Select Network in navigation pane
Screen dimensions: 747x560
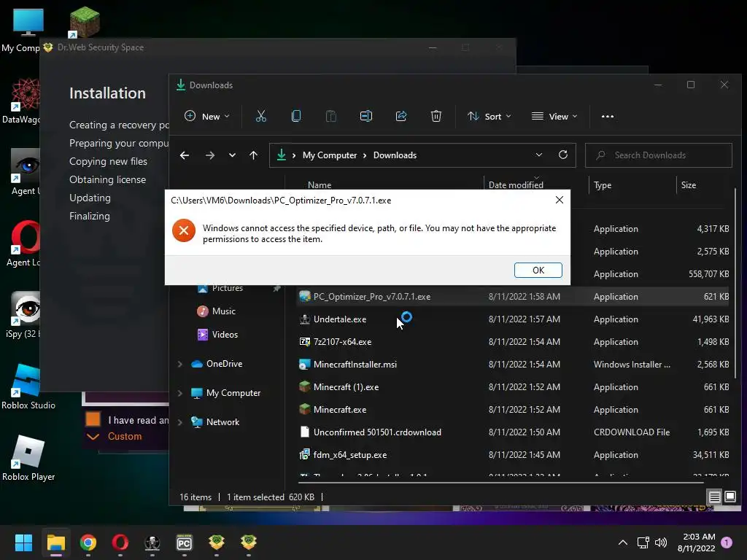click(x=215, y=422)
